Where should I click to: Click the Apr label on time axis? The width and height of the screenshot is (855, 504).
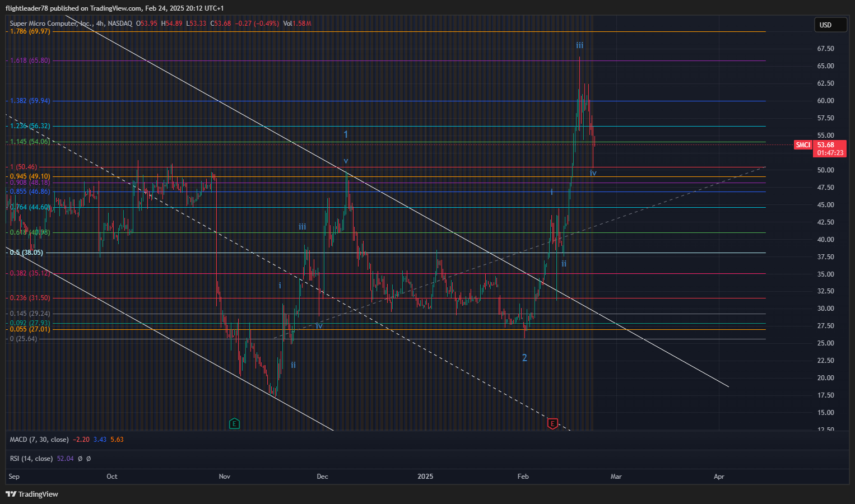[719, 477]
